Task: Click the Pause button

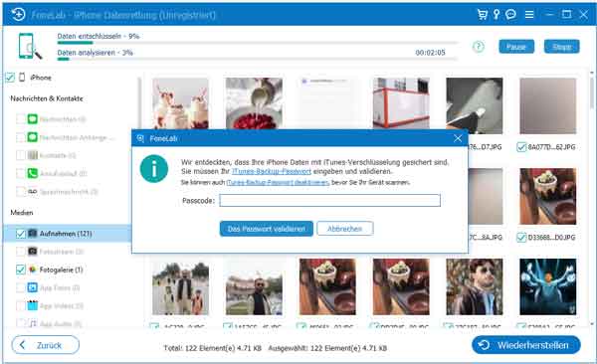Action: [516, 47]
